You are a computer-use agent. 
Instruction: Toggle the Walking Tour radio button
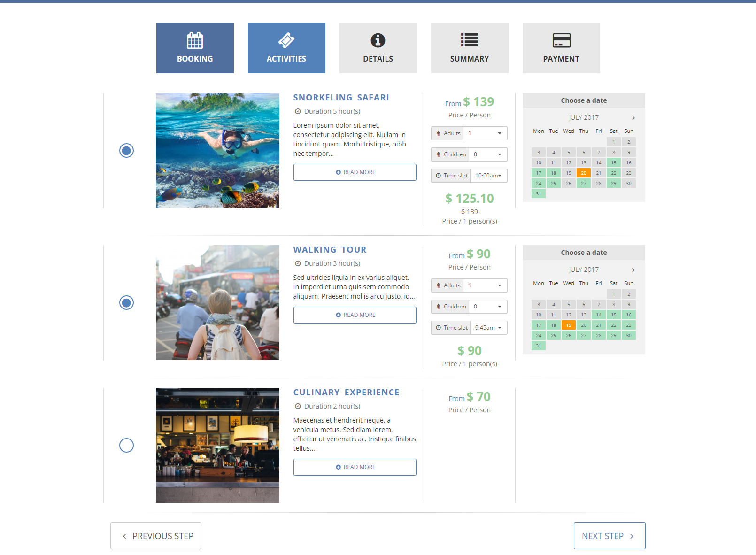(126, 302)
